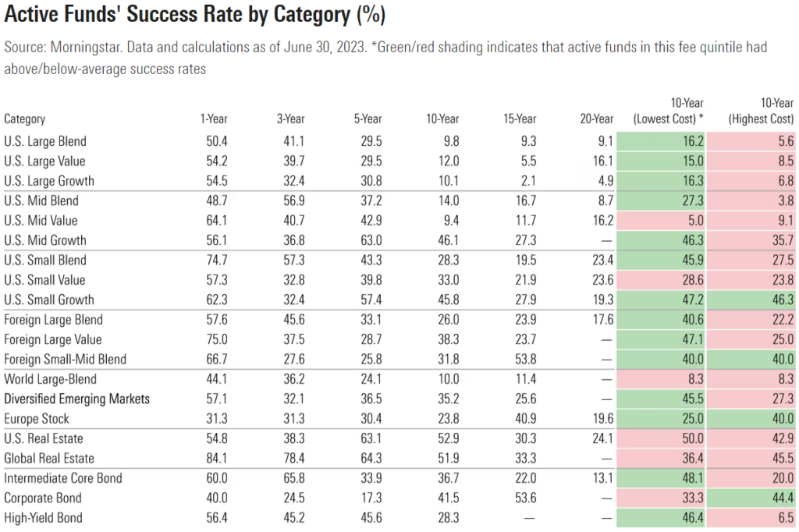Click the chart title Active Funds' Success Rate
The image size is (799, 532).
194,15
